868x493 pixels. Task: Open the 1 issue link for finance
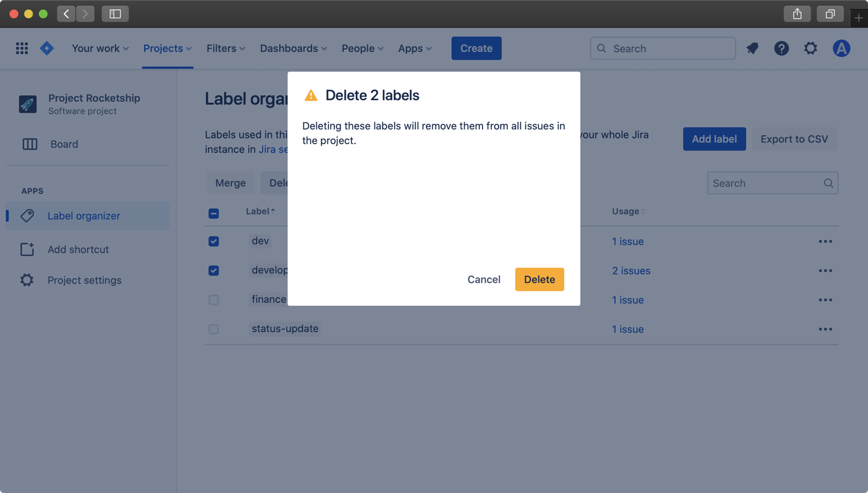(x=628, y=300)
